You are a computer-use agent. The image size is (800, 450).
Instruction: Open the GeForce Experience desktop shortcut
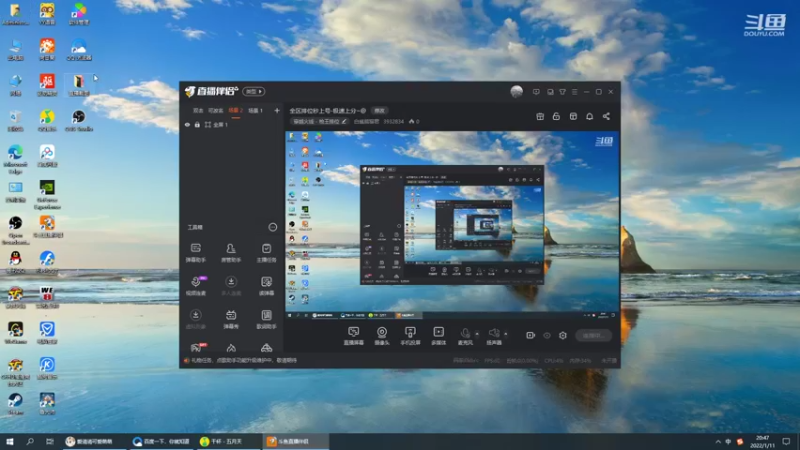pyautogui.click(x=47, y=194)
